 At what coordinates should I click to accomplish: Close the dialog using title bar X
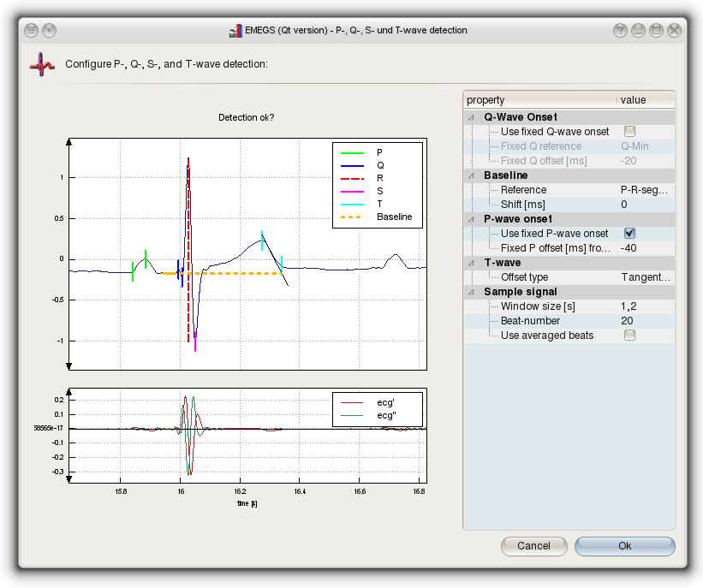(674, 30)
